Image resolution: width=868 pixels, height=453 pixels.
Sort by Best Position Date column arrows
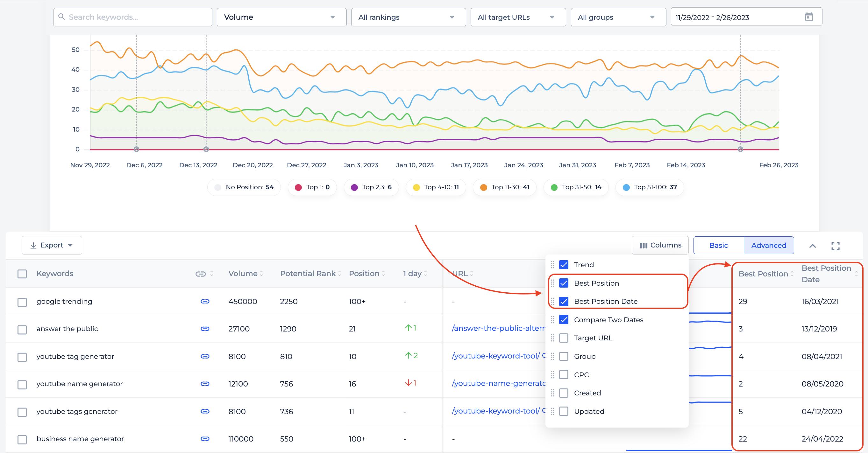[x=856, y=274]
